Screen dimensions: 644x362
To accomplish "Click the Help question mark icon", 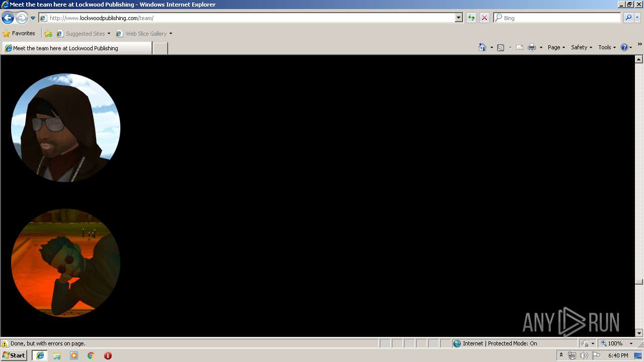I will coord(624,47).
